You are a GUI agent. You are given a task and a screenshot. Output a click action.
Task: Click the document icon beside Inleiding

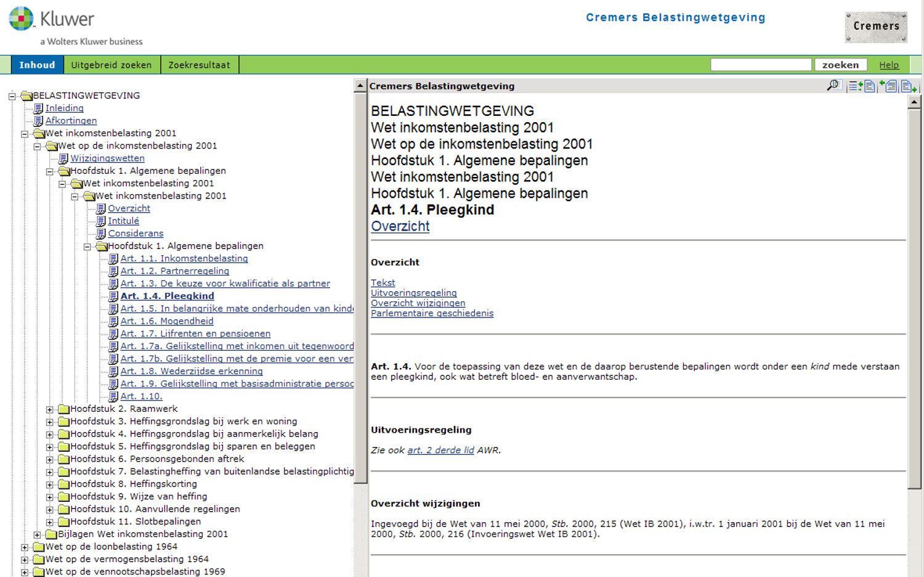coord(38,108)
